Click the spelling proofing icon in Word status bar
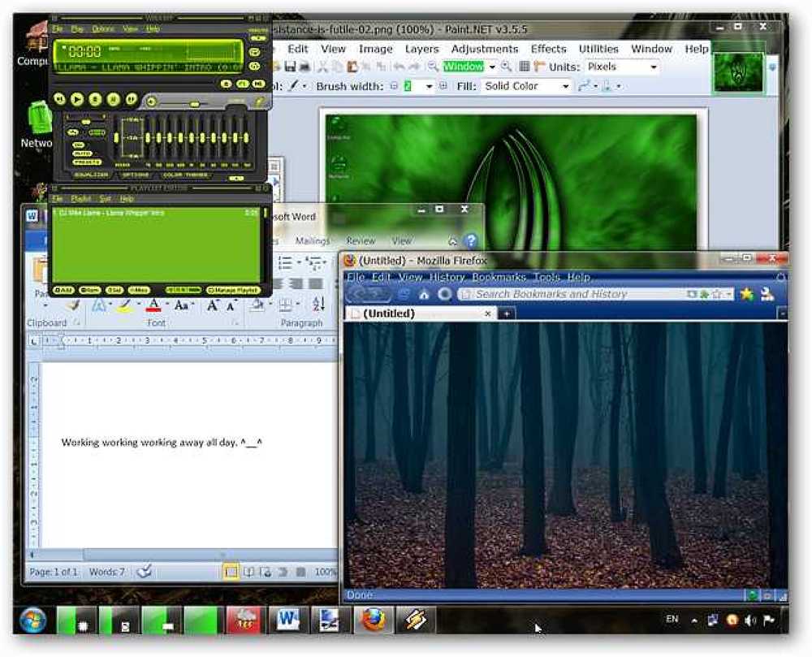This screenshot has width=812, height=657. (144, 572)
